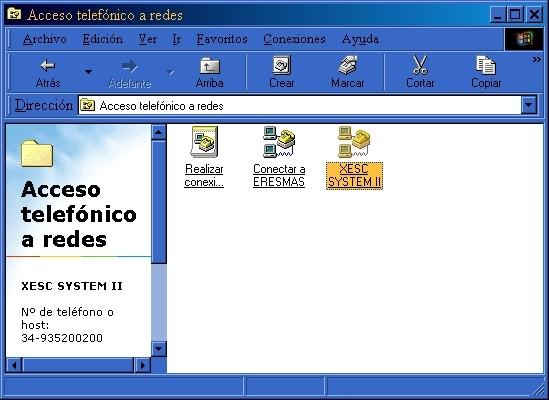549x400 pixels.
Task: Show more toolbar buttons via chevron
Action: click(536, 60)
